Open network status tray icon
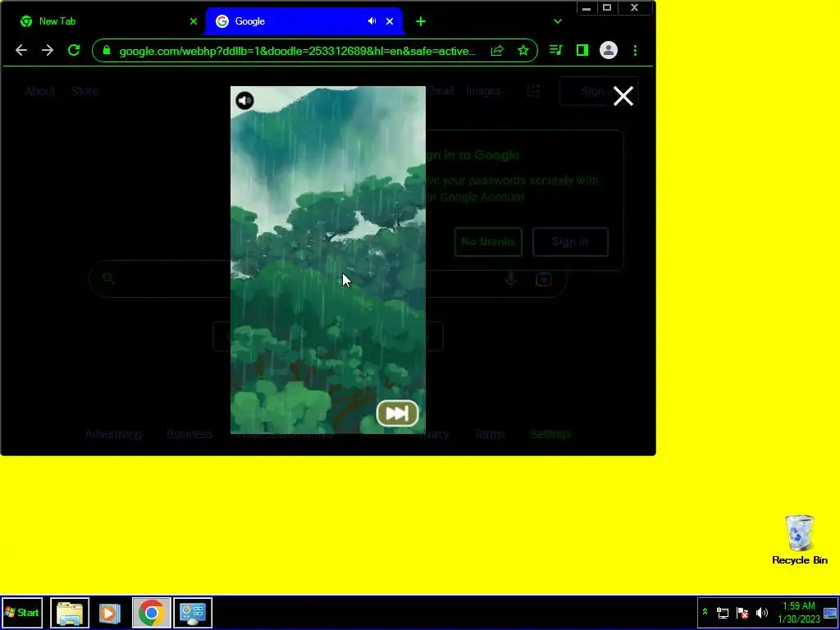The width and height of the screenshot is (840, 630). 723,613
